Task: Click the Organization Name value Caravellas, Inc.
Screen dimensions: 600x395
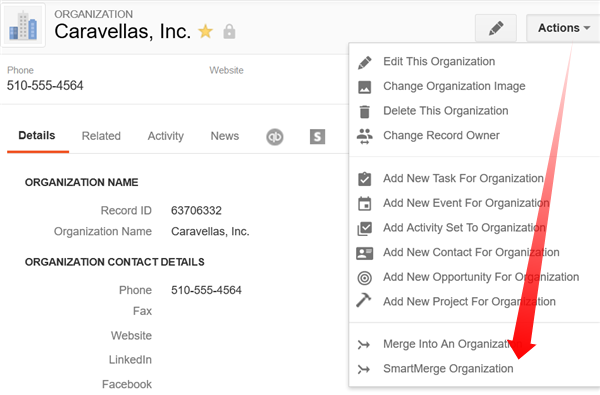Action: point(210,232)
